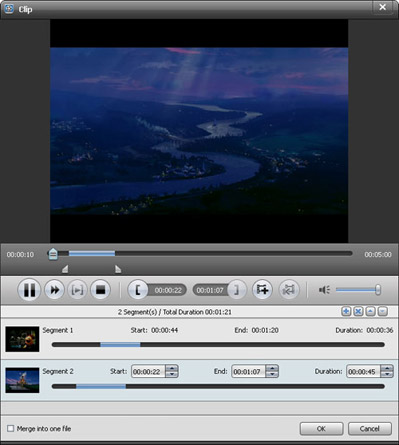Add a new segment with film-plus icon
Screen dimensions: 399x445
[x=262, y=290]
